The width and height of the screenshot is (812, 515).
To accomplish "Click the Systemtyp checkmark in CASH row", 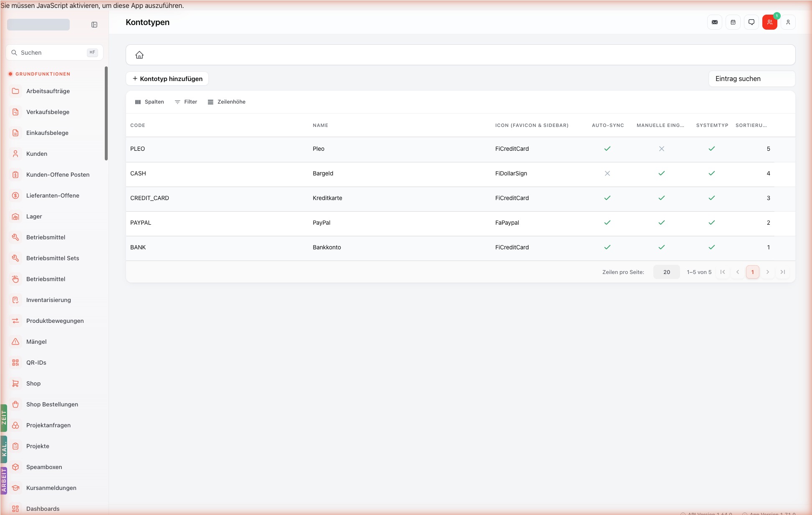I will click(x=712, y=173).
